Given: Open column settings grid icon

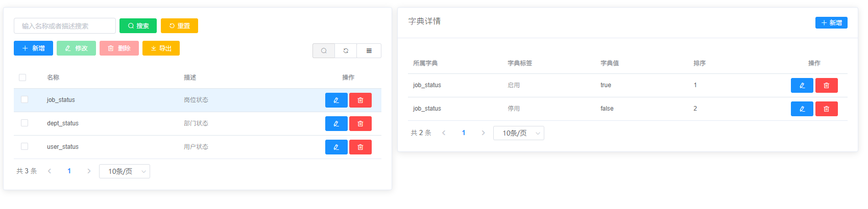Looking at the screenshot, I should click(369, 51).
